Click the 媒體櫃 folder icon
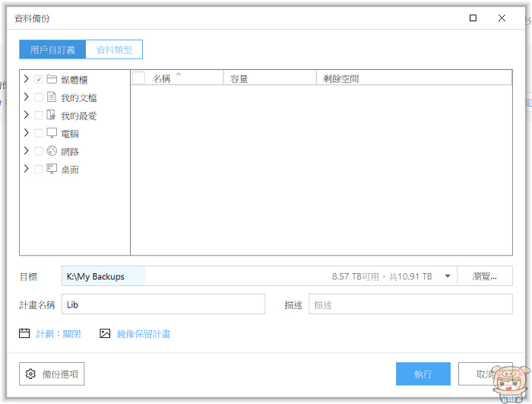532x404 pixels. (52, 79)
